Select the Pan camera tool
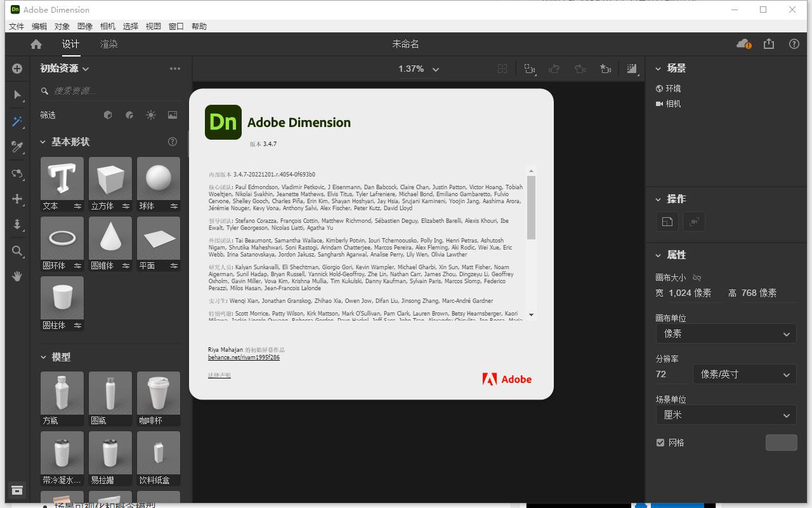Viewport: 812px width, 508px height. click(x=17, y=199)
